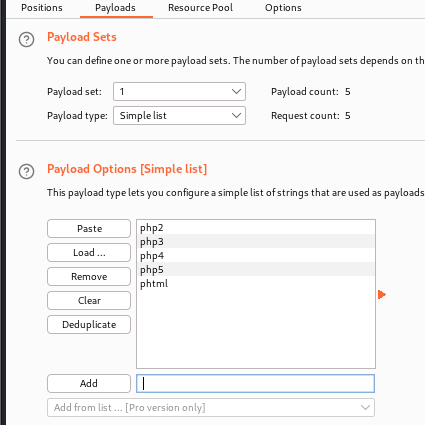Expand the Payload set dropdown

[179, 92]
